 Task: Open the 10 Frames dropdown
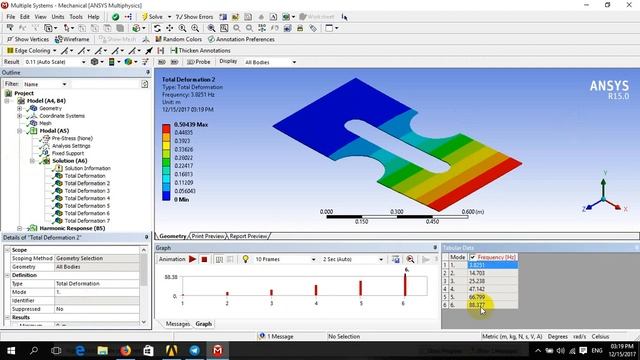pos(313,259)
